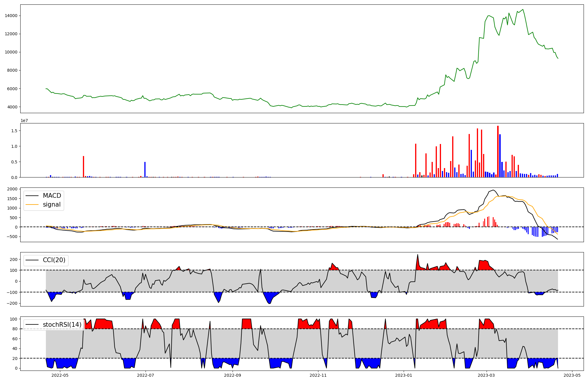Click the 2022-05 x-axis date label
The width and height of the screenshot is (588, 382).
pos(60,375)
